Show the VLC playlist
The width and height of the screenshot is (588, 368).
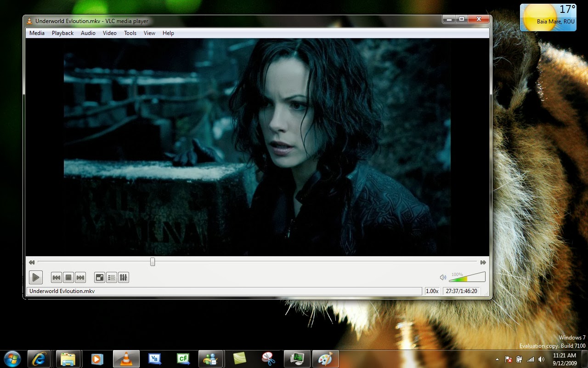point(112,277)
